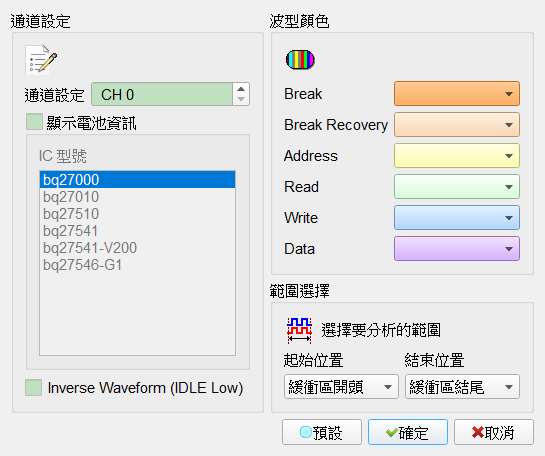The height and width of the screenshot is (456, 545).
Task: Select bq27541-V200 in IC list
Action: coord(137,248)
